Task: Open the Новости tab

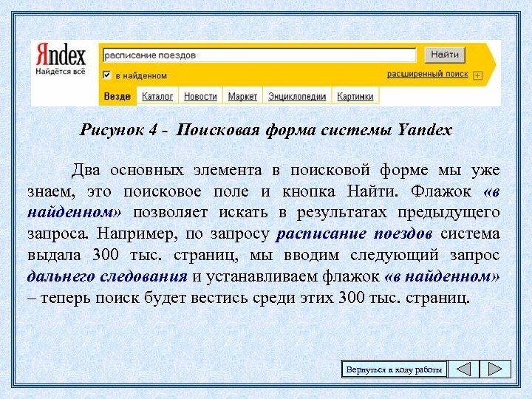Action: pyautogui.click(x=200, y=97)
